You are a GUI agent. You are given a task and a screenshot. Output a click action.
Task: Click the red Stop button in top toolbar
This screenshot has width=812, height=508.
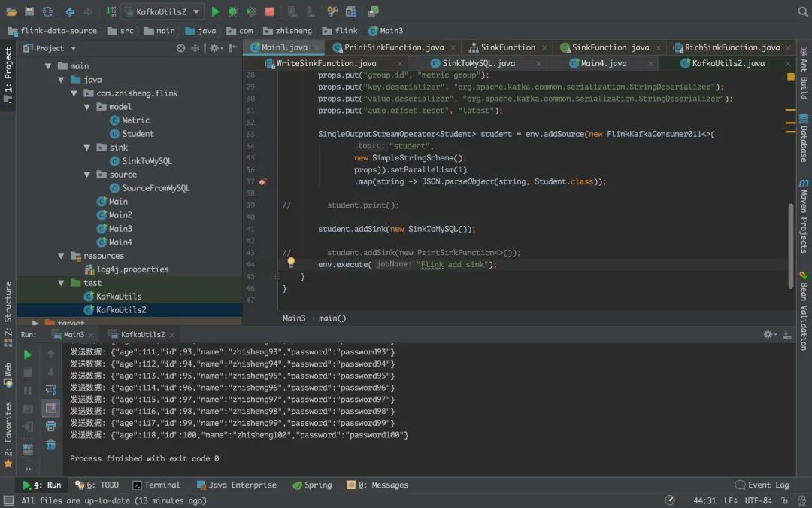pos(270,11)
